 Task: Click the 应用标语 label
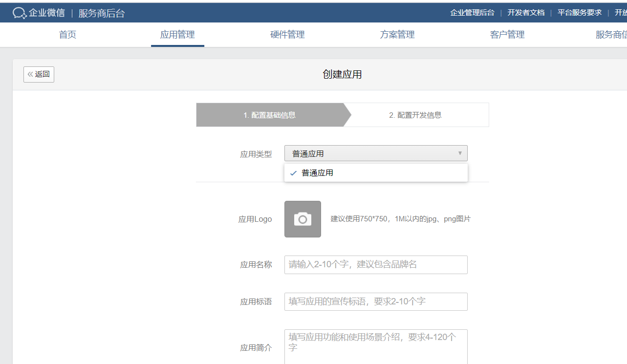point(256,302)
